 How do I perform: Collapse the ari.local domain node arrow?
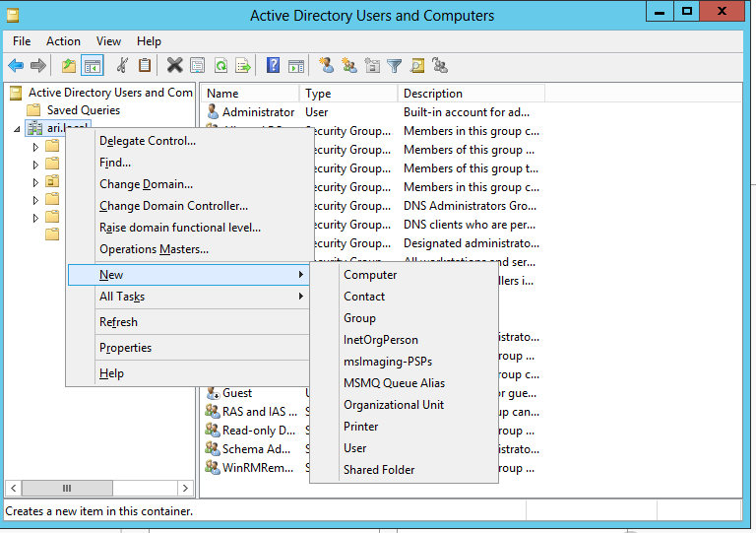[17, 129]
